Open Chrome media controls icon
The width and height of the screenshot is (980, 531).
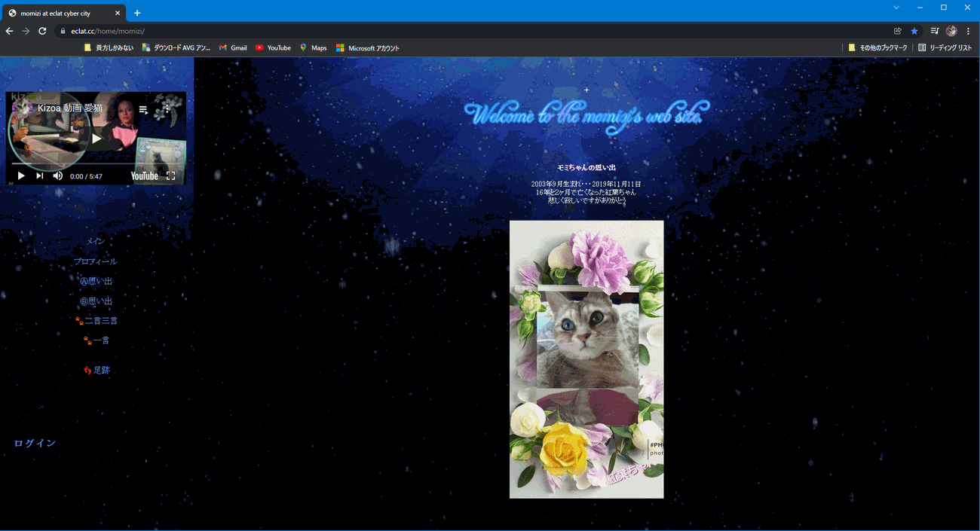(935, 31)
